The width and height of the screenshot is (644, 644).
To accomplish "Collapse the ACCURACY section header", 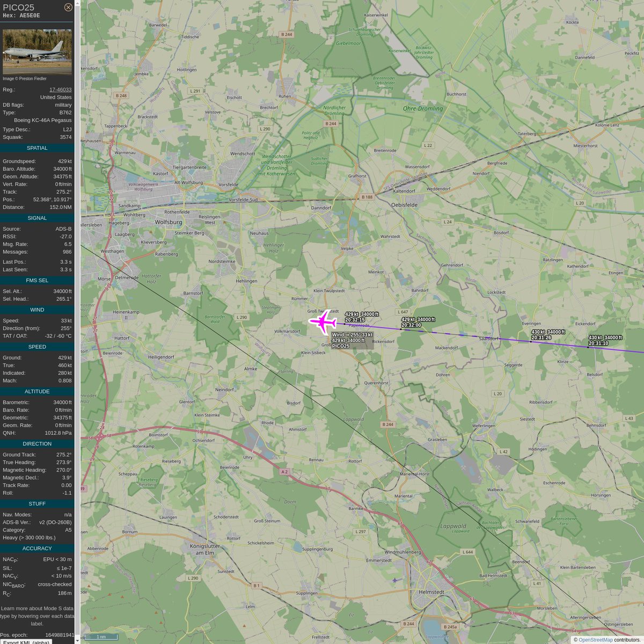I will (x=36, y=548).
